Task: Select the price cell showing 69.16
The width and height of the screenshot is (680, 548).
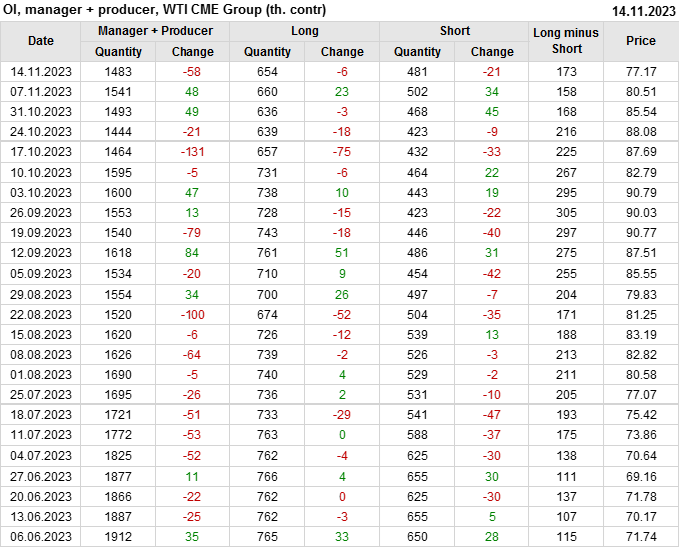Action: tap(641, 477)
